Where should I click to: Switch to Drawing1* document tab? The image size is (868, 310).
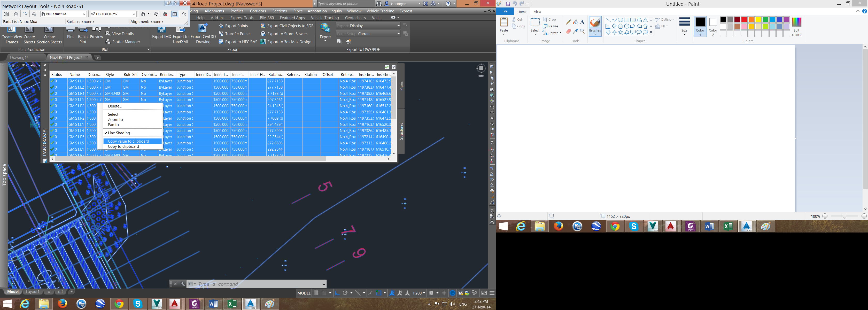tap(19, 57)
